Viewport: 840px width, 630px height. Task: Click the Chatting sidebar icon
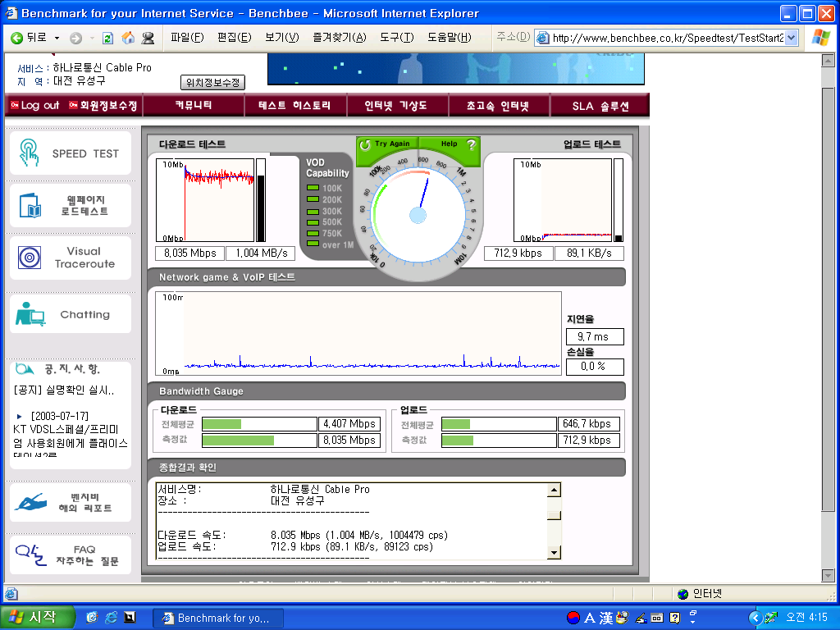pyautogui.click(x=30, y=314)
